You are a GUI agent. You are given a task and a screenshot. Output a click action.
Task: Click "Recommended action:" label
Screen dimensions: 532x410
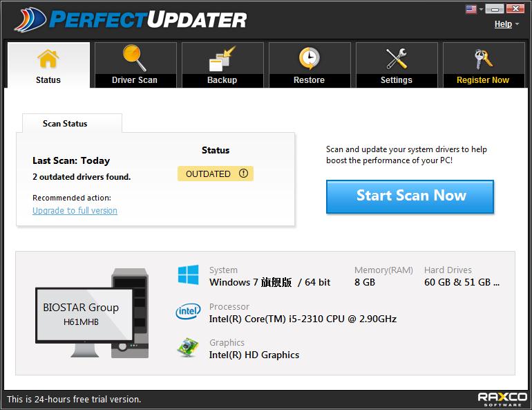[72, 198]
